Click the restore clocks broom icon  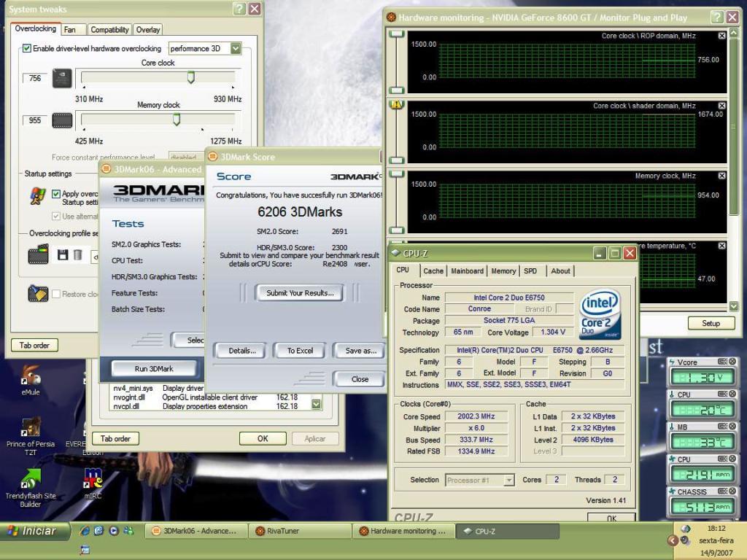pos(38,293)
